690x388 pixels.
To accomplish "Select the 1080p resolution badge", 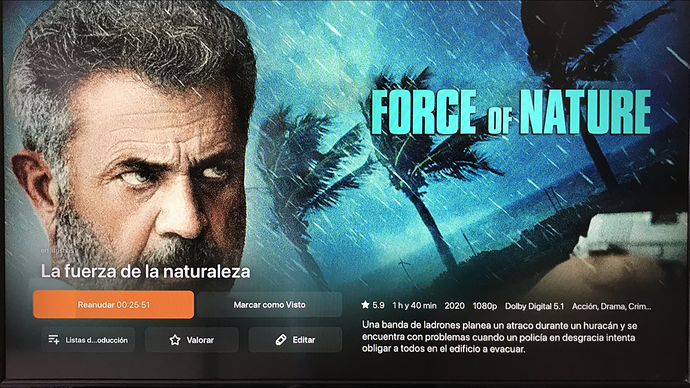I will (484, 306).
